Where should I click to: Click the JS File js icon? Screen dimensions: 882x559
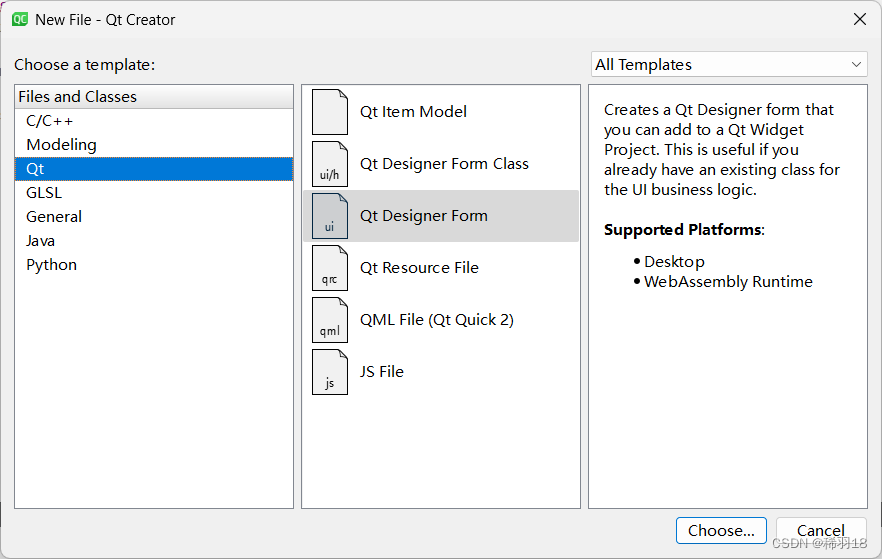point(330,372)
